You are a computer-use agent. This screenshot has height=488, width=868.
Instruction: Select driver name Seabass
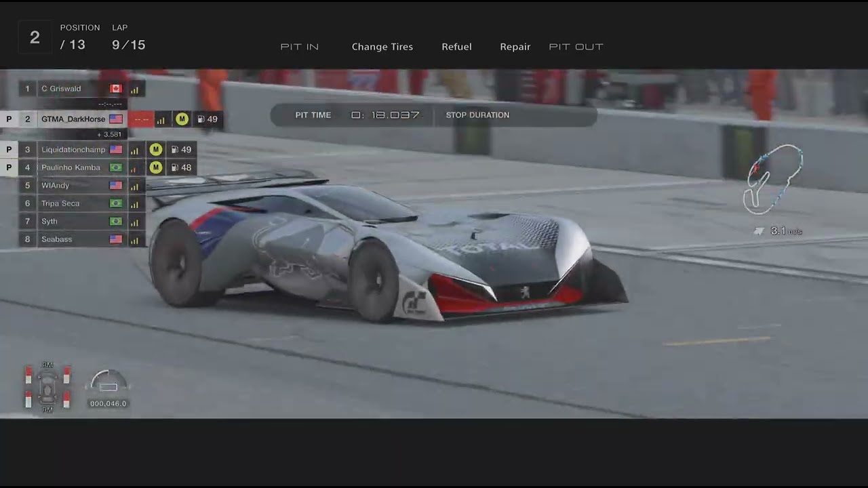(x=56, y=239)
